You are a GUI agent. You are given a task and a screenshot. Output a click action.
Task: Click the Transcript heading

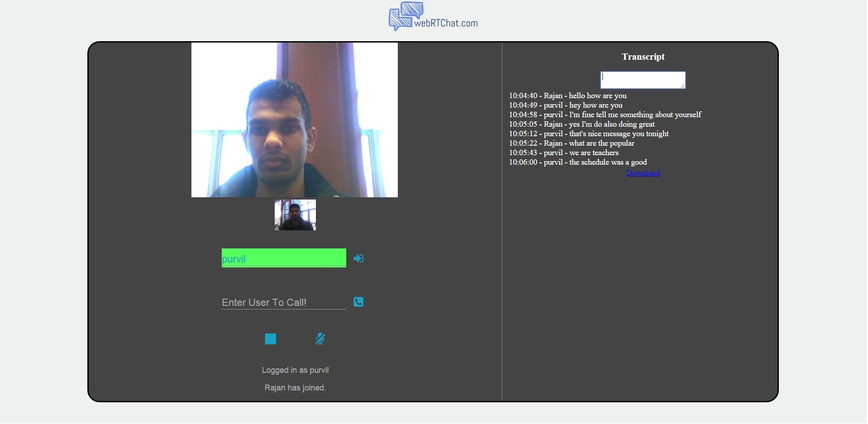[643, 57]
